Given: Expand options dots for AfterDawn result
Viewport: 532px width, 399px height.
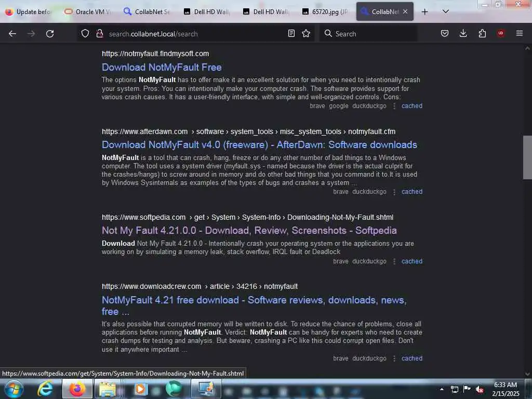Looking at the screenshot, I should [x=394, y=192].
